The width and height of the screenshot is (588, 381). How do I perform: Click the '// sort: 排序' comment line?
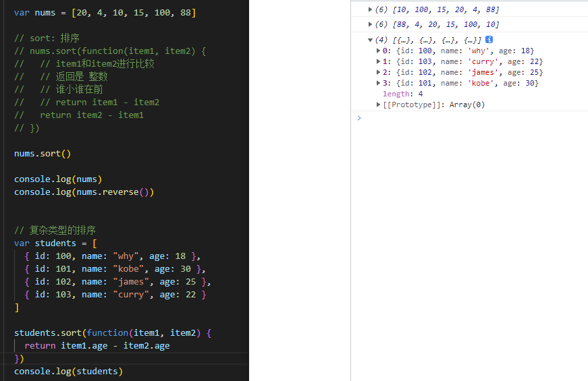(47, 38)
